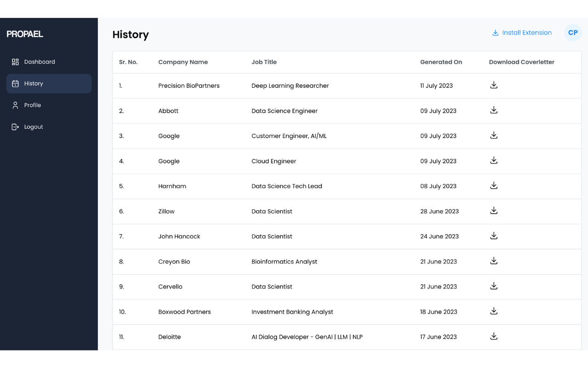Click Investment Banking Analyst job title

coord(292,312)
